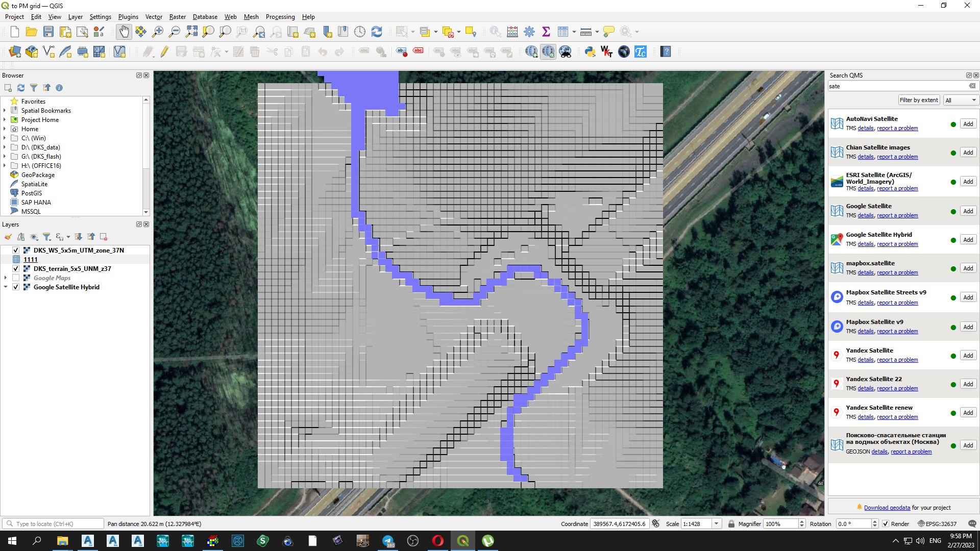Uncheck the Render checkbox in status bar
This screenshot has height=551, width=980.
tap(886, 524)
